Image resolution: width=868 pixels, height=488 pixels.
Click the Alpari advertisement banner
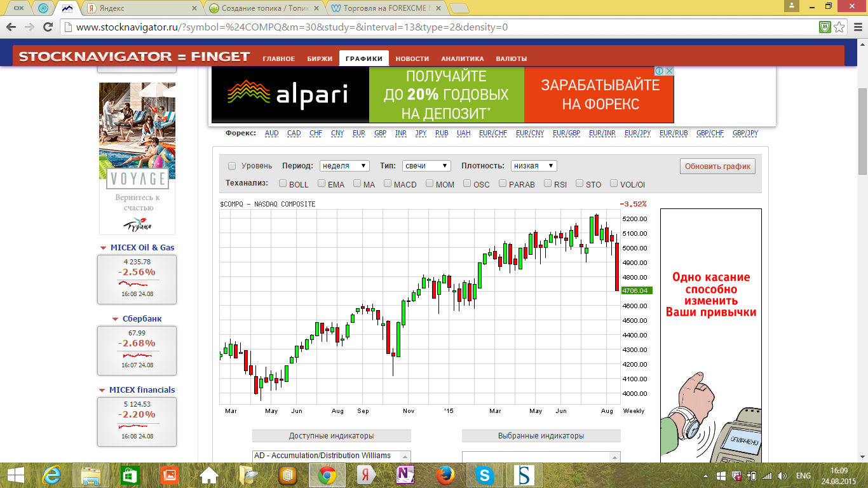[x=442, y=95]
